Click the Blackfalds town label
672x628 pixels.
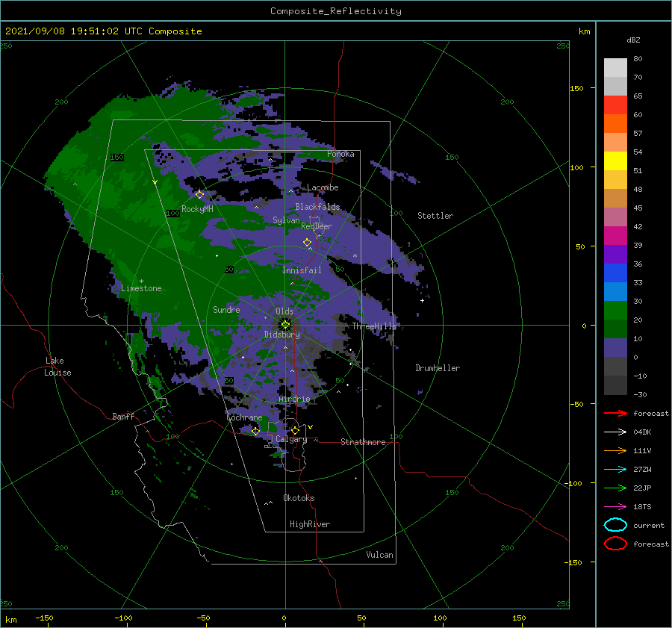[317, 207]
